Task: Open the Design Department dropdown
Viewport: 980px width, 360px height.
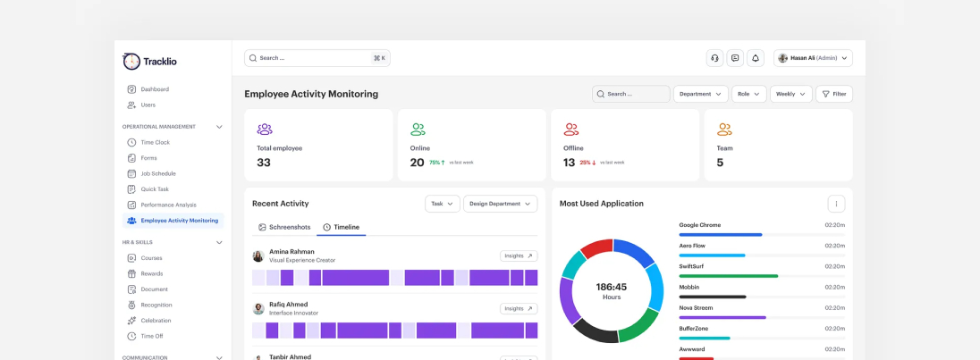Action: [500, 204]
